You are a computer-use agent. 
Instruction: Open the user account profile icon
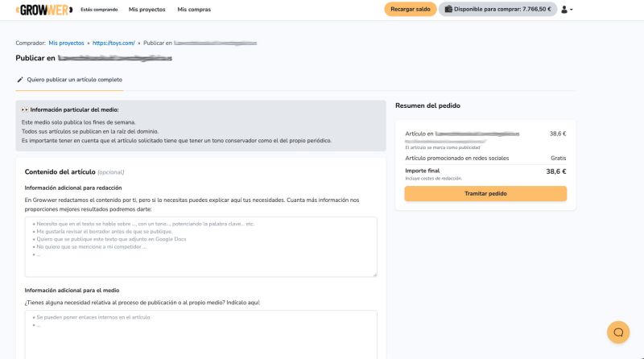pyautogui.click(x=564, y=10)
